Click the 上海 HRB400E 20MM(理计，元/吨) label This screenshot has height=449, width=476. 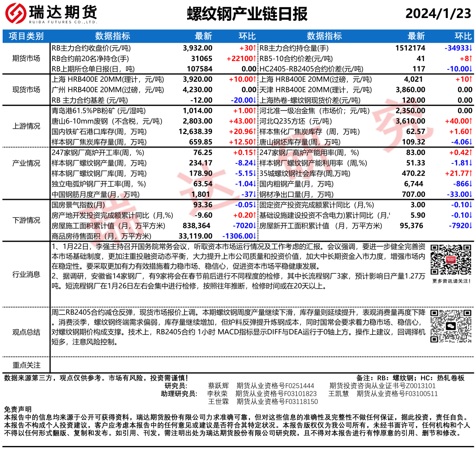pyautogui.click(x=108, y=79)
